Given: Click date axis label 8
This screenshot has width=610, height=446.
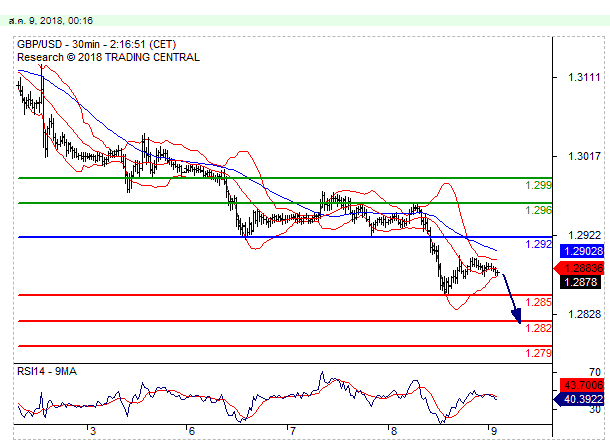Looking at the screenshot, I should [x=394, y=431].
